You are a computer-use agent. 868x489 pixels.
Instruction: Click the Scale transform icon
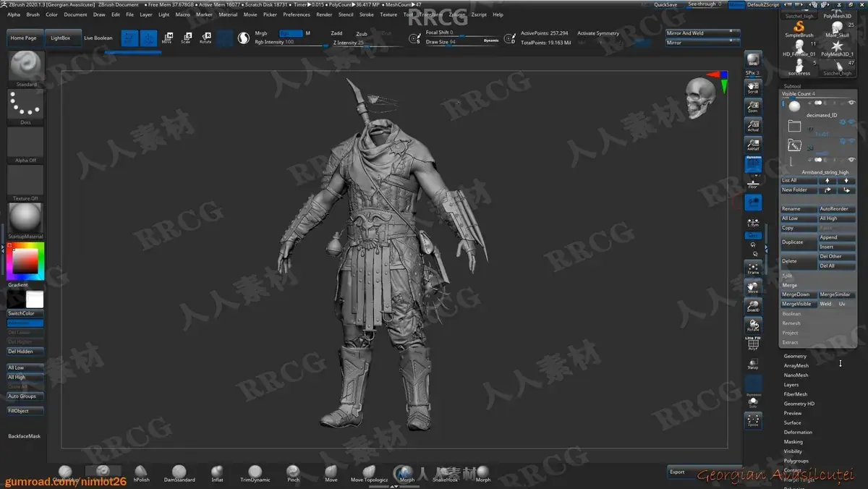(x=187, y=38)
